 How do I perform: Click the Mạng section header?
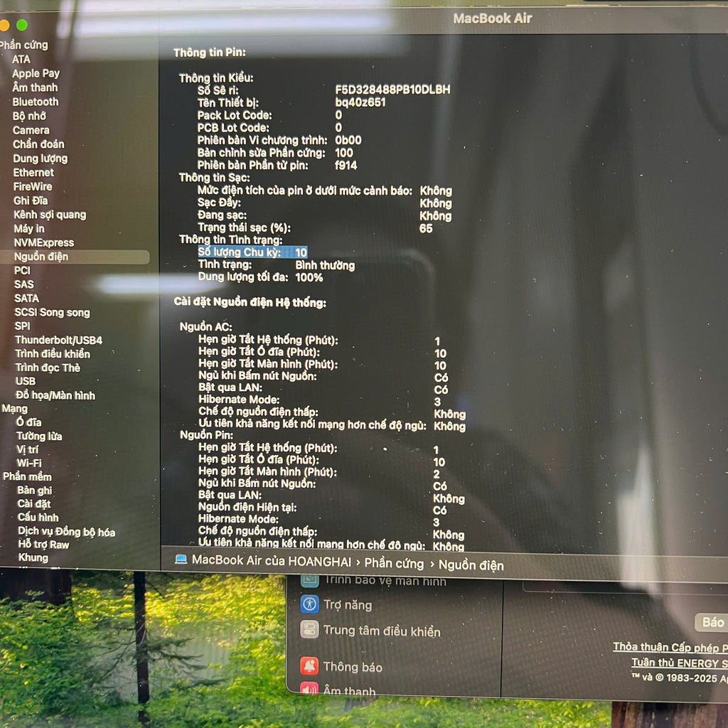[x=14, y=409]
